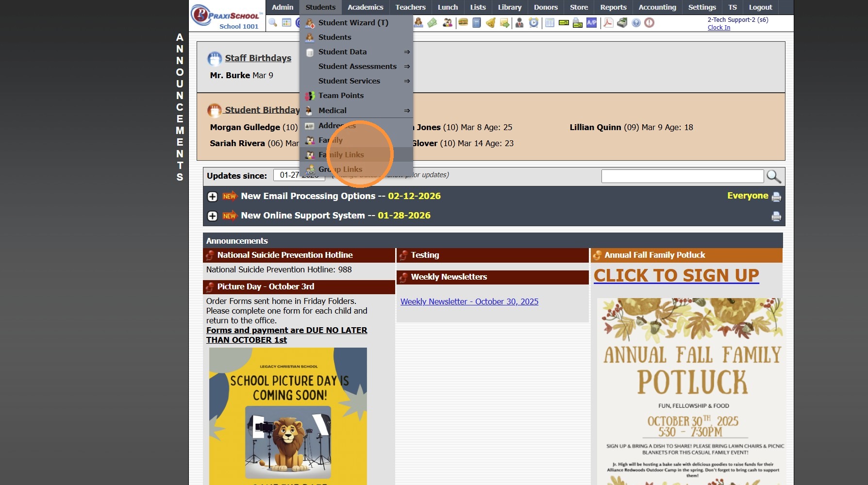Expand the Student Assessments submenu
The image size is (868, 485).
point(356,67)
